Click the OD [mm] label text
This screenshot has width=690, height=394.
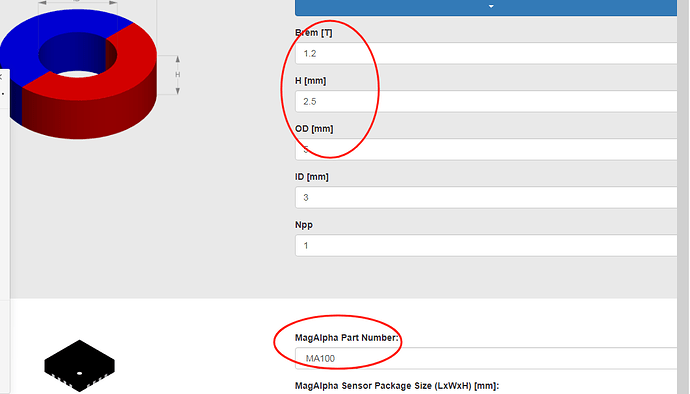tap(314, 129)
